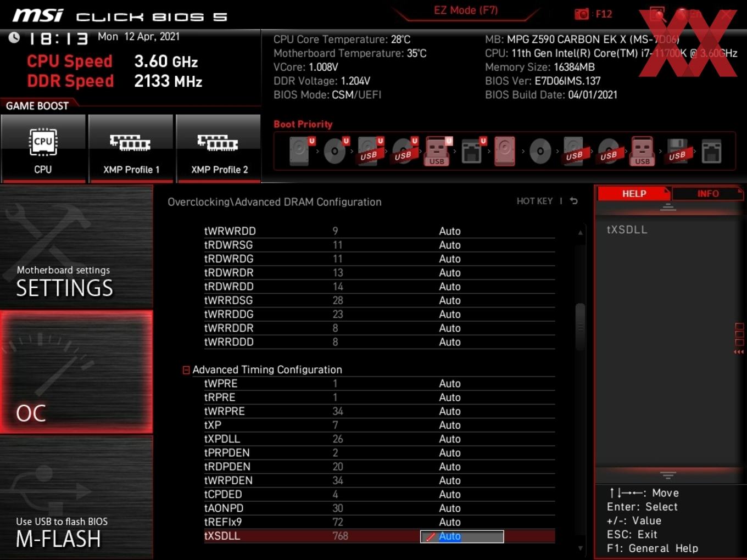The image size is (747, 560).
Task: Select the tRDWRDD Auto value
Action: 449,287
